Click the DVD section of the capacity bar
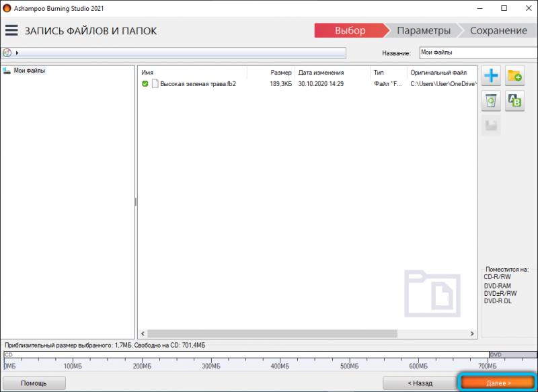This screenshot has width=538, height=392. point(512,354)
